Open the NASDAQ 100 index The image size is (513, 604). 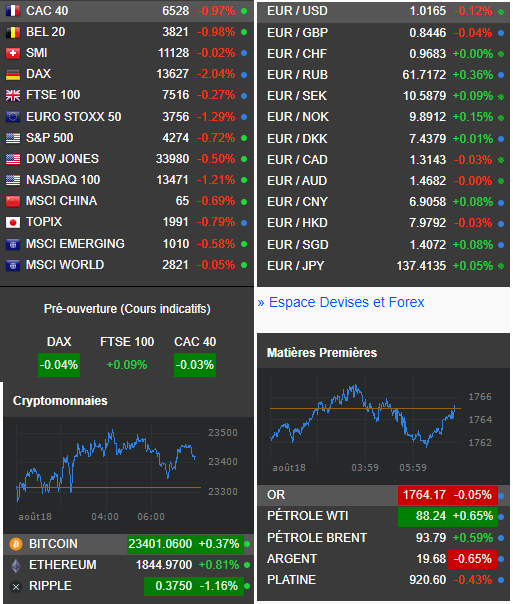coord(127,180)
